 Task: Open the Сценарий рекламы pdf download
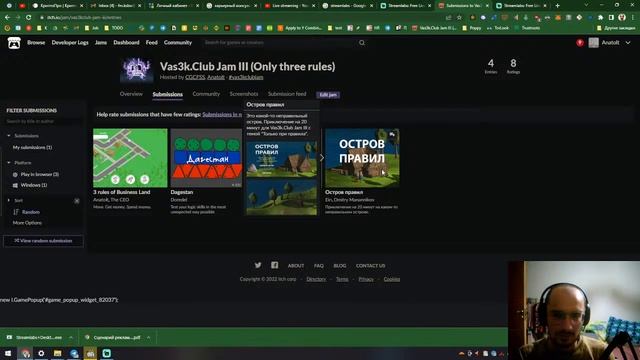117,338
